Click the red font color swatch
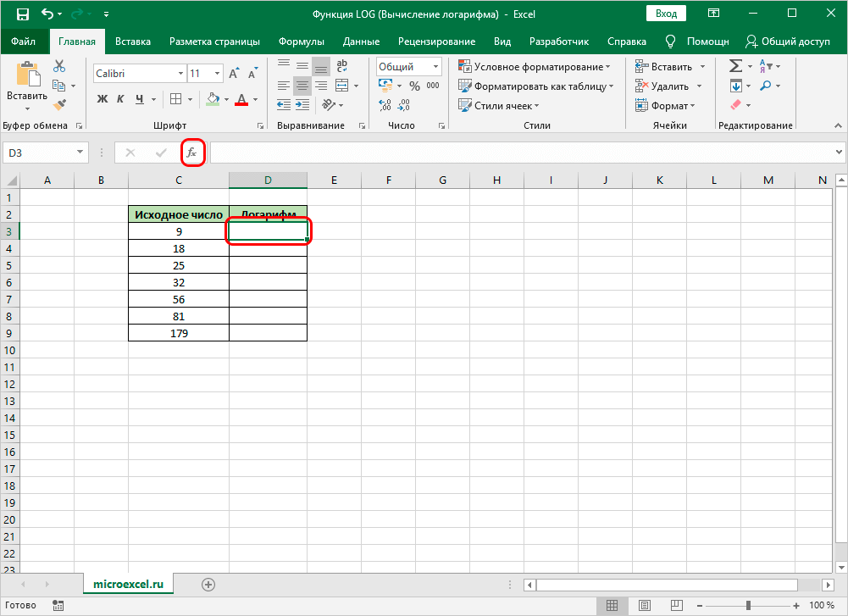 241,100
